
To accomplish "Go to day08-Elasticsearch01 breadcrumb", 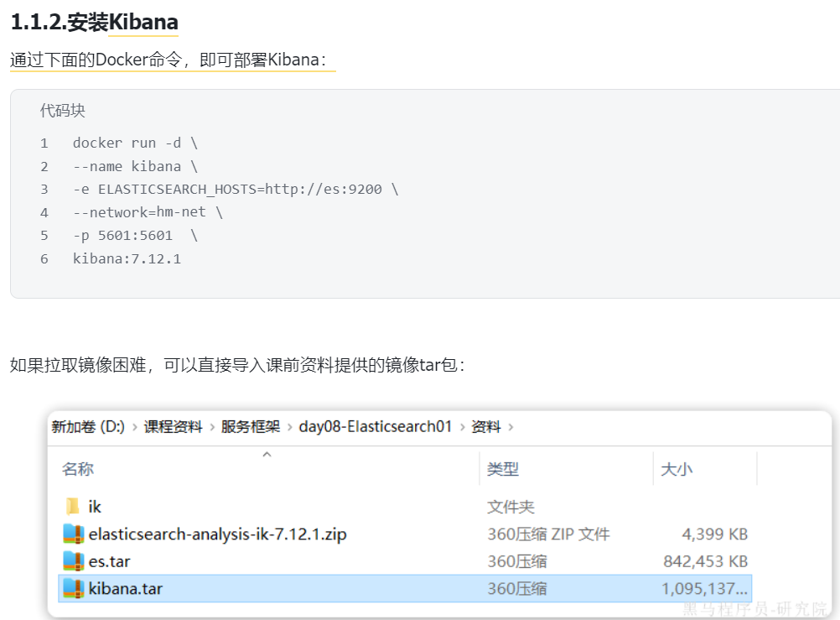I will click(x=376, y=427).
